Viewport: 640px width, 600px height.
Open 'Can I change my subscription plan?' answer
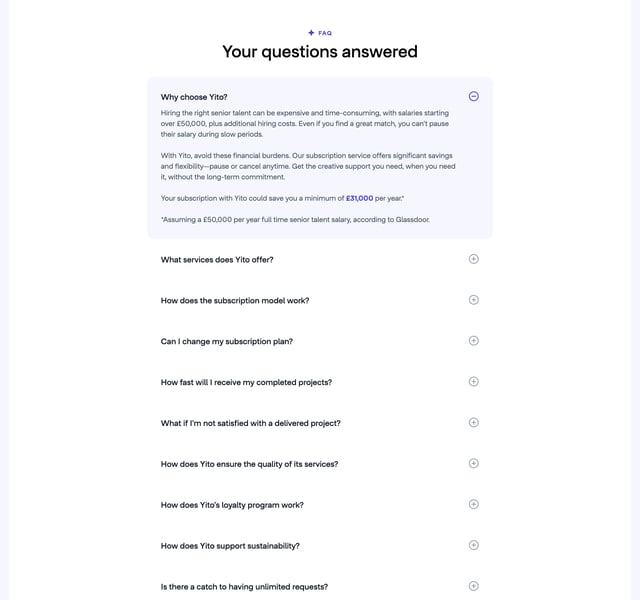tap(227, 342)
